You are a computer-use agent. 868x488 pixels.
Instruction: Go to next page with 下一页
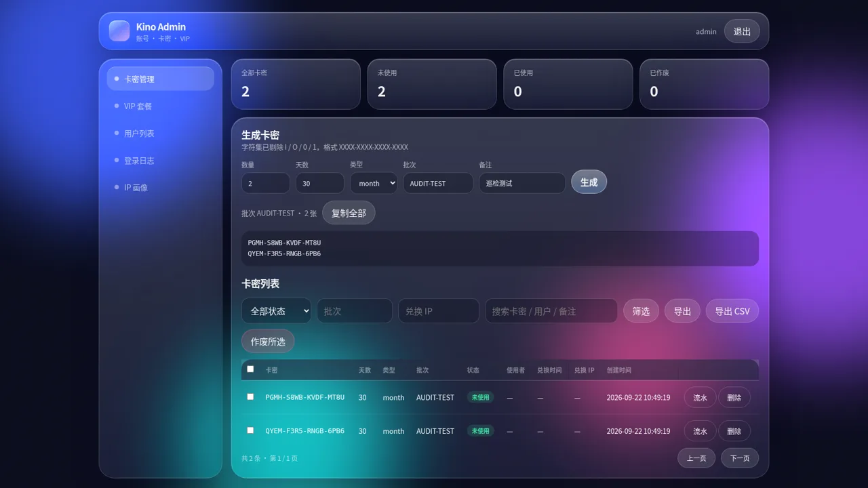740,457
